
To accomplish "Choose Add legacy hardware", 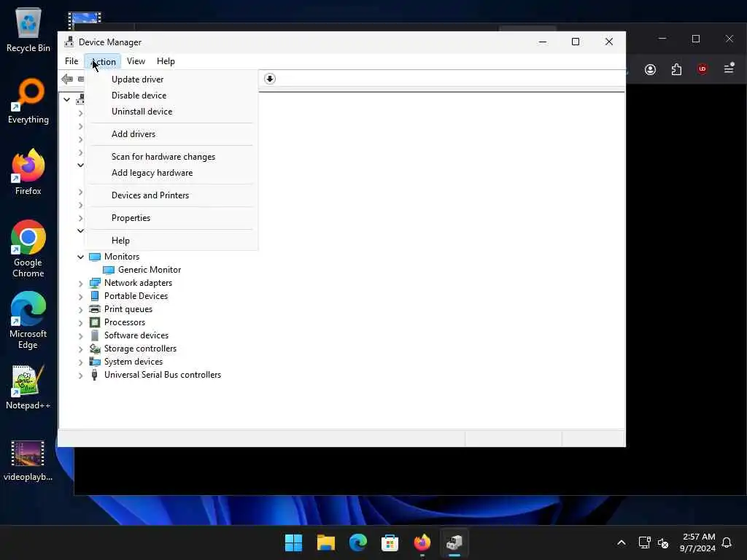I will (x=152, y=173).
